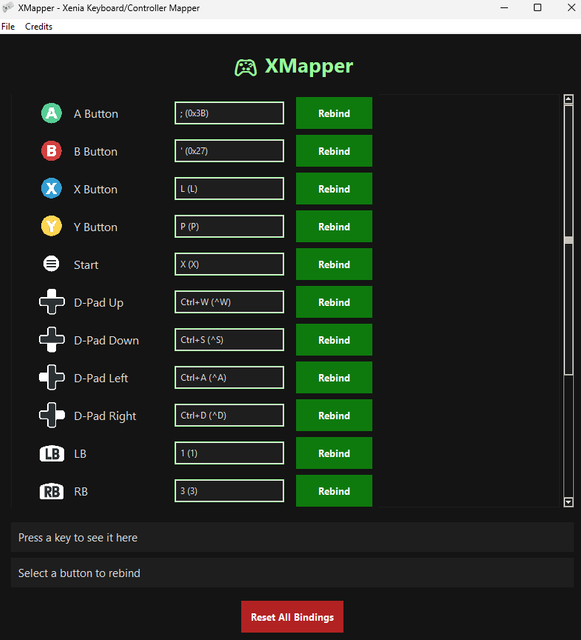Click the 'Ctrl+D (^D)' binding field

229,415
